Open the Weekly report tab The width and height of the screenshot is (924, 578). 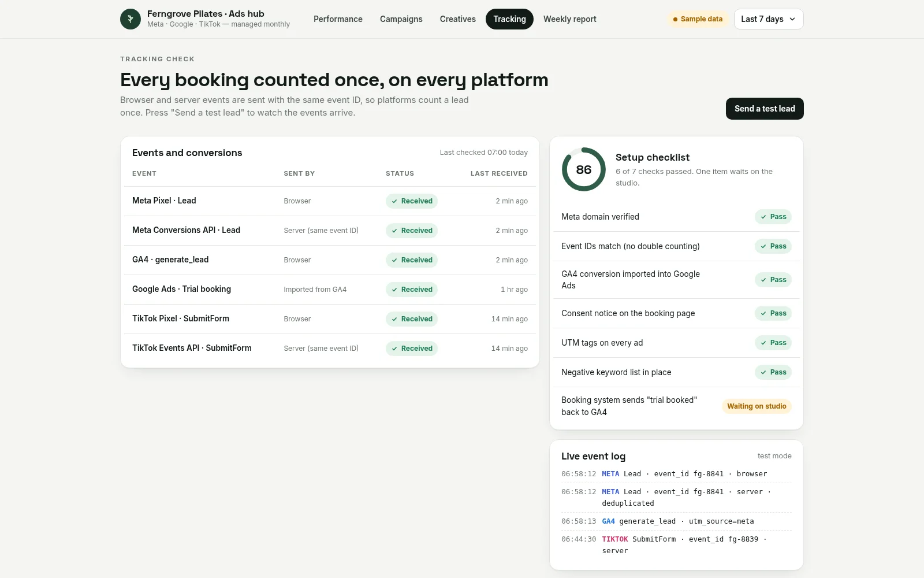coord(570,19)
